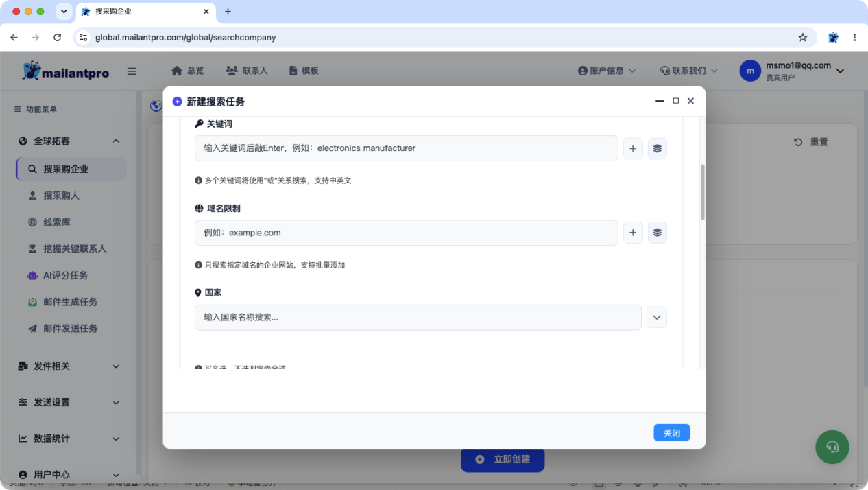Open the 模板 nav item

(x=304, y=71)
